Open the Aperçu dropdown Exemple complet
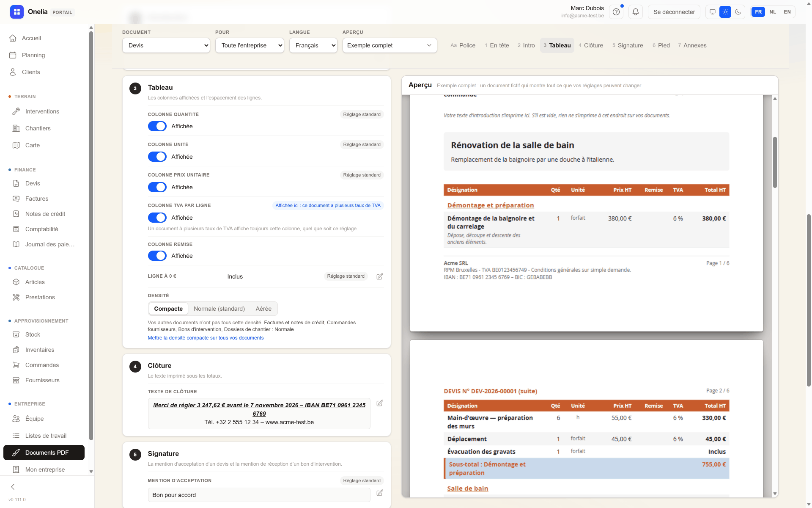The image size is (812, 508). tap(390, 45)
